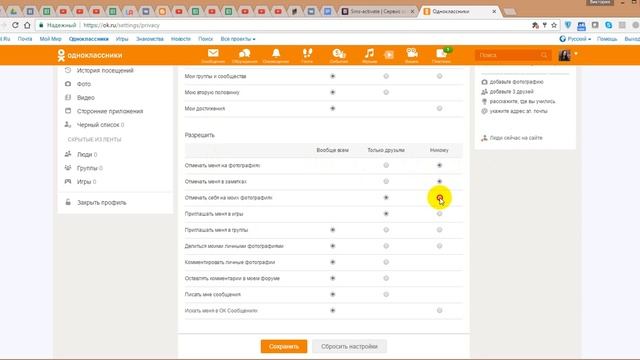Open Оповещения bell icon
Image resolution: width=640 pixels, height=360 pixels.
tap(276, 55)
